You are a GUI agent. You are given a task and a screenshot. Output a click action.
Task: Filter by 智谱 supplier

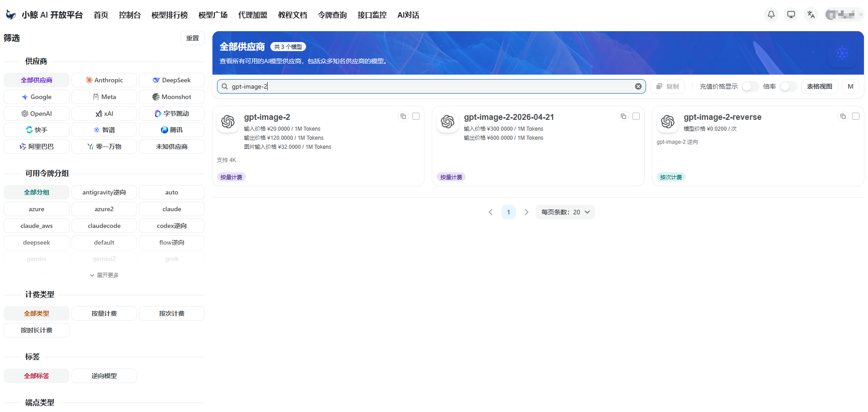click(x=104, y=130)
